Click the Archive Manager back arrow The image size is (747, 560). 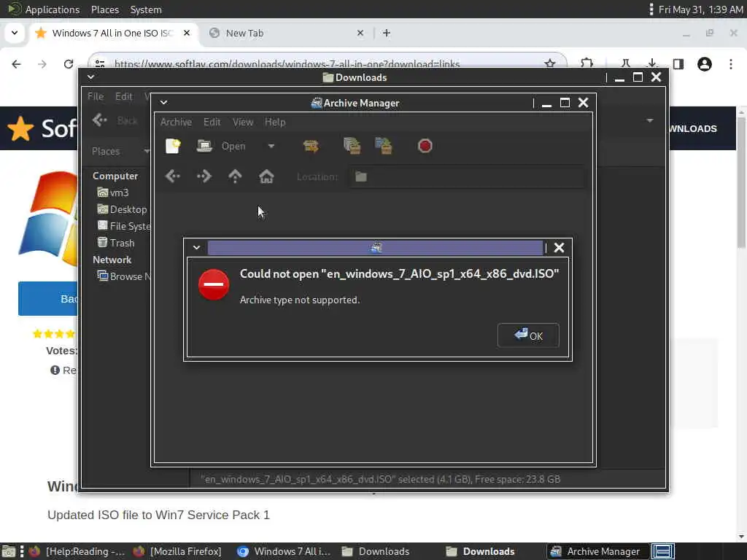point(173,176)
